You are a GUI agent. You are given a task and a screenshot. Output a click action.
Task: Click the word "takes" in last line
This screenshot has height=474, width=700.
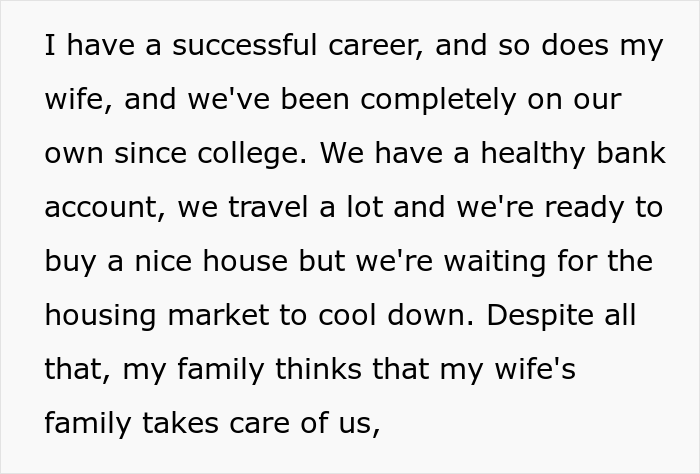pos(180,423)
